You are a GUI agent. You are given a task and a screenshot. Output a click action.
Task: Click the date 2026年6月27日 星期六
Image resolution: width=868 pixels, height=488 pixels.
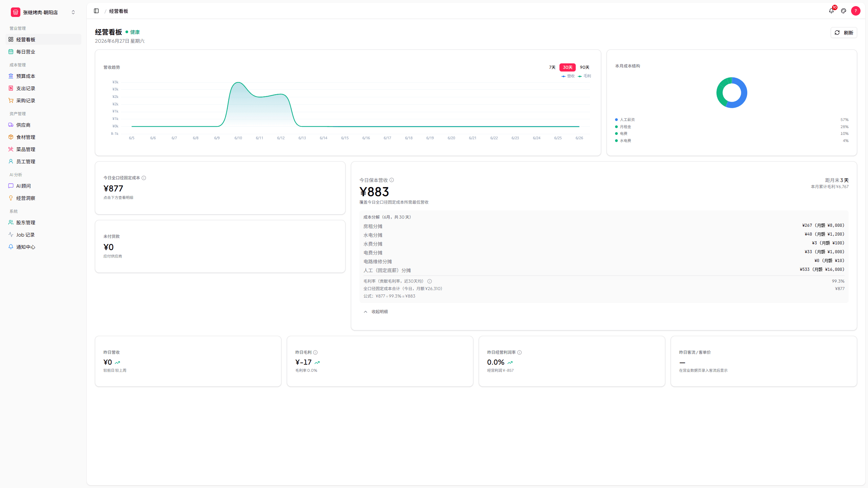(x=120, y=41)
